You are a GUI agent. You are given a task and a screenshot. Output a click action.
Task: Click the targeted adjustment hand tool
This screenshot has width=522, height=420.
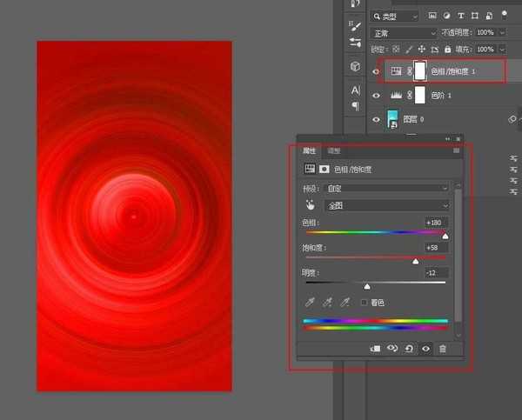pyautogui.click(x=310, y=205)
